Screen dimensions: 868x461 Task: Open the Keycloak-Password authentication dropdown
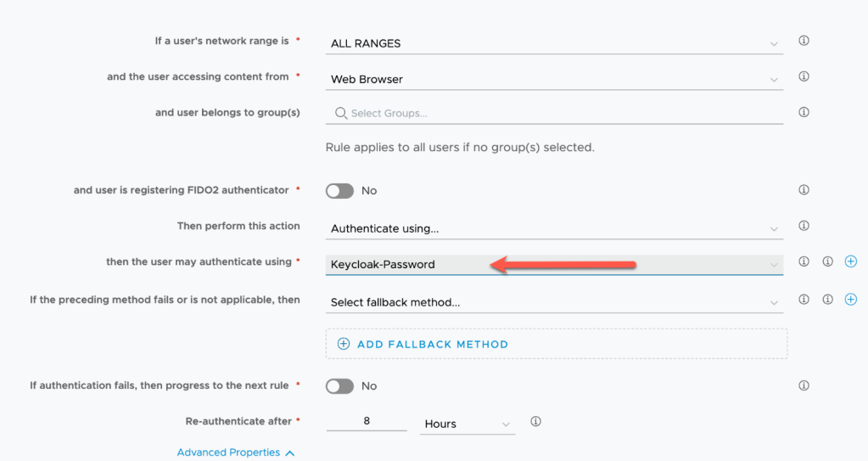tap(554, 264)
